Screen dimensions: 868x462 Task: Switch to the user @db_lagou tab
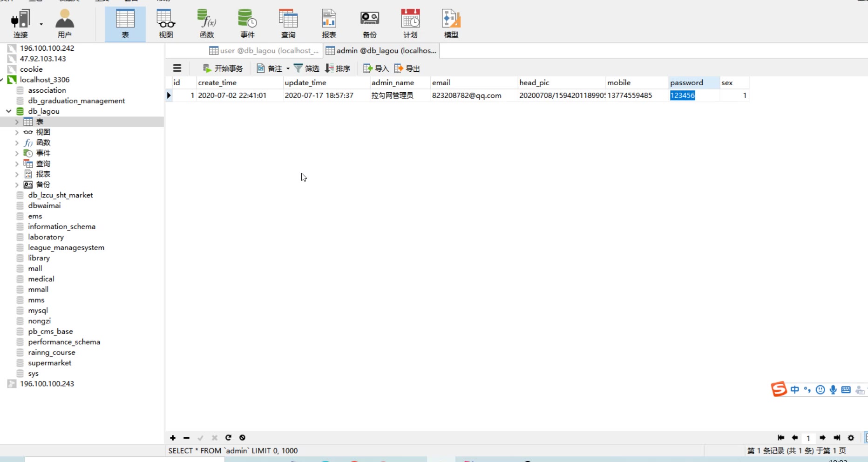pyautogui.click(x=264, y=51)
